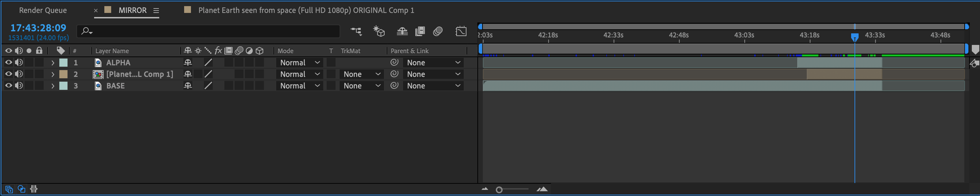980x196 pixels.
Task: Switch to the Render Queue tab
Action: (x=43, y=10)
